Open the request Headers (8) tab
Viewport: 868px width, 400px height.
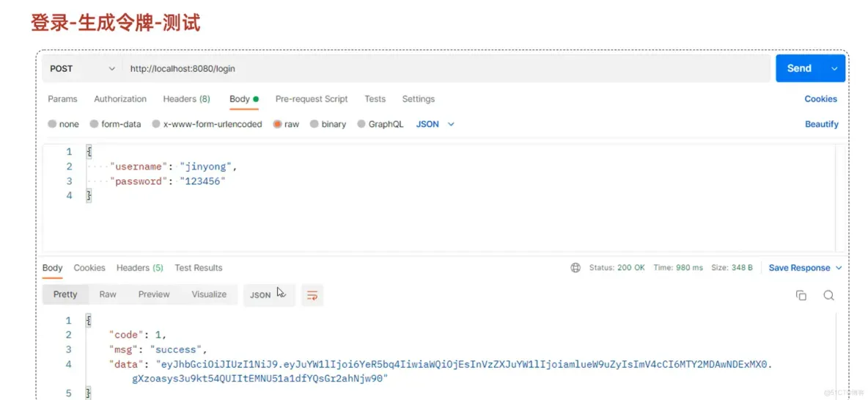click(x=186, y=99)
